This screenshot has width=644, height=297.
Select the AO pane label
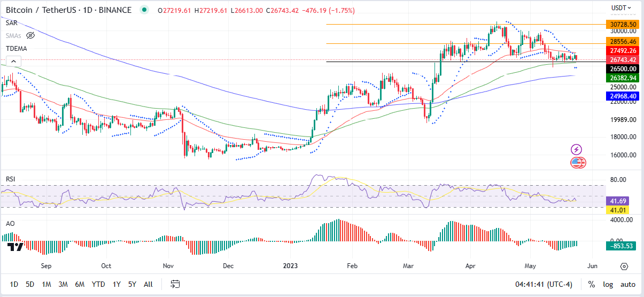click(x=9, y=223)
